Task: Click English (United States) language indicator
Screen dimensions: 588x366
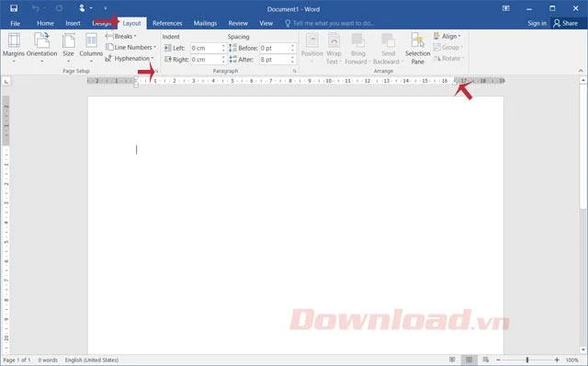Action: click(92, 360)
